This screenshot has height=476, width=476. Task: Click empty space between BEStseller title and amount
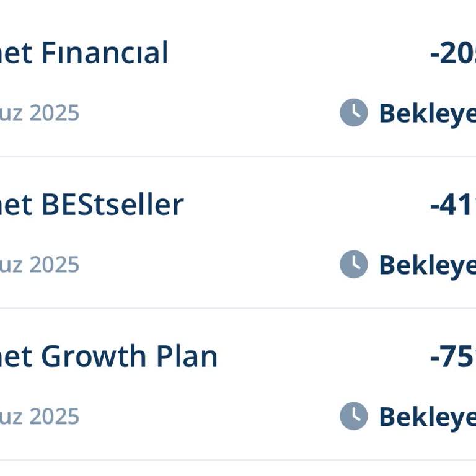[x=304, y=205]
